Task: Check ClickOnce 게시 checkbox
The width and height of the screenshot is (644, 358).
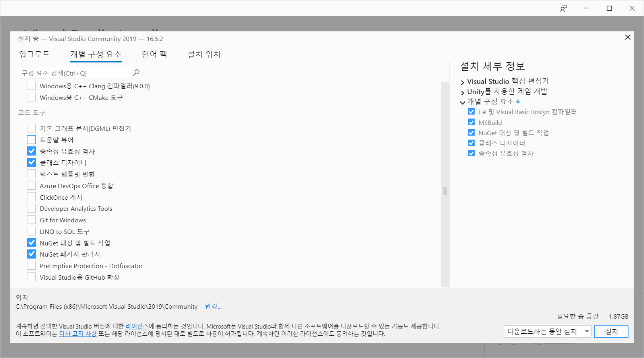Action: coord(31,197)
